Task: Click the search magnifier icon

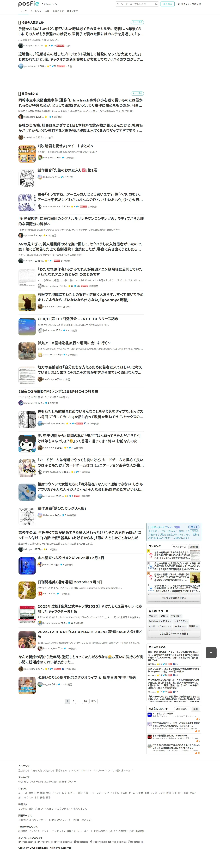Action: click(156, 4)
